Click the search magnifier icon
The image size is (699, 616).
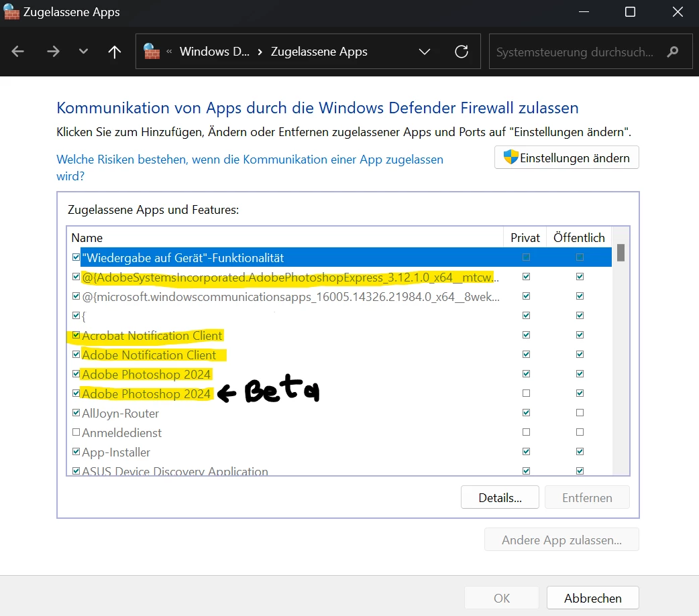(673, 52)
